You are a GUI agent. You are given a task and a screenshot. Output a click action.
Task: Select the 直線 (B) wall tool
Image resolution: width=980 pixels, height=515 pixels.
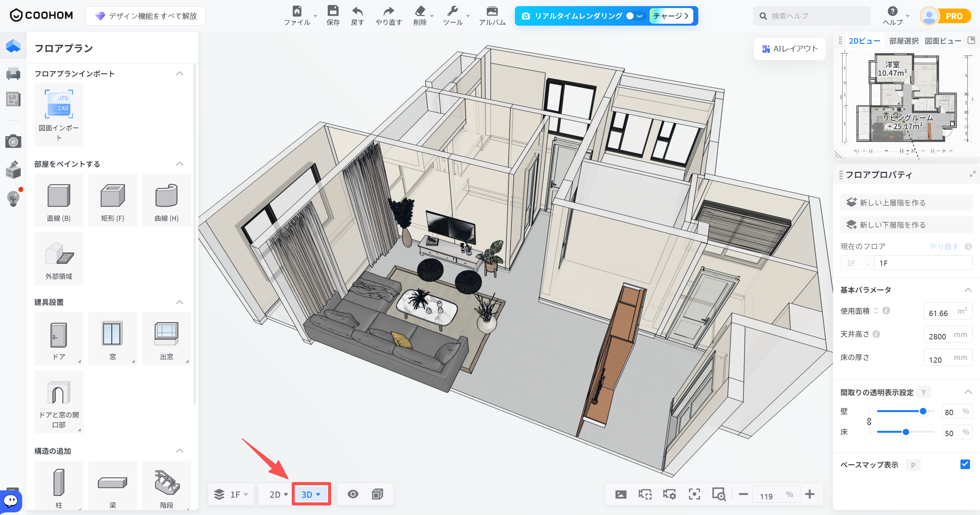tap(59, 200)
